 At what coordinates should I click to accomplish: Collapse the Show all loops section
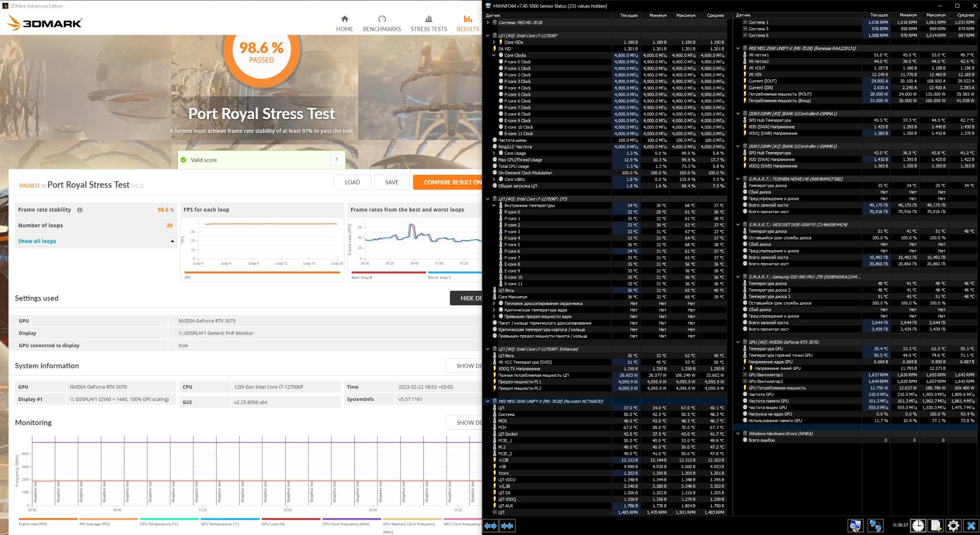click(x=172, y=241)
